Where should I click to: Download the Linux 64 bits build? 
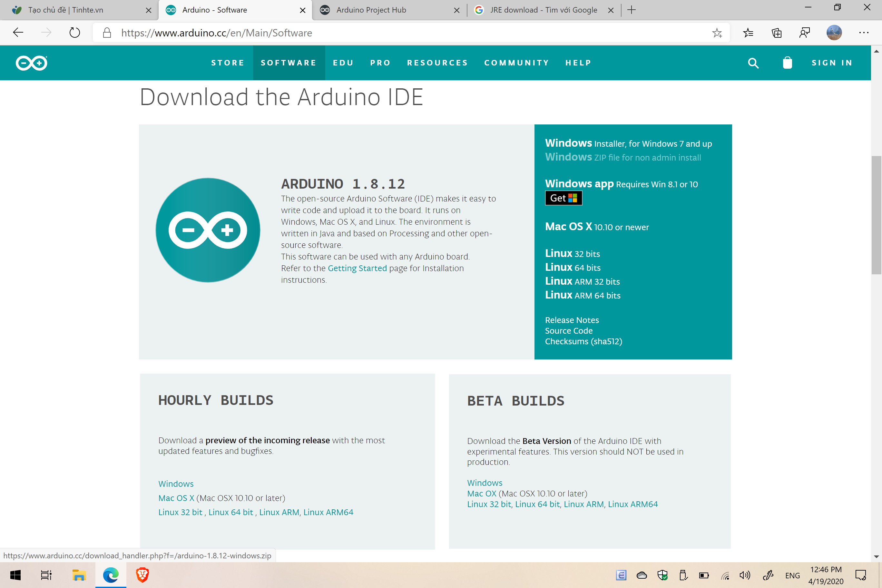573,267
